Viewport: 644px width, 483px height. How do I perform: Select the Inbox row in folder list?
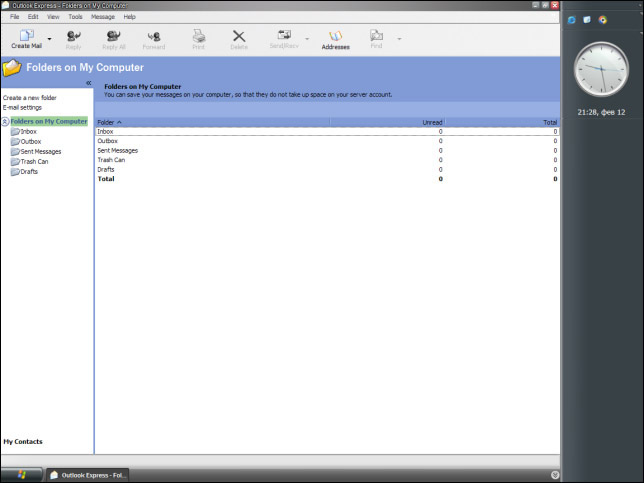(327, 131)
